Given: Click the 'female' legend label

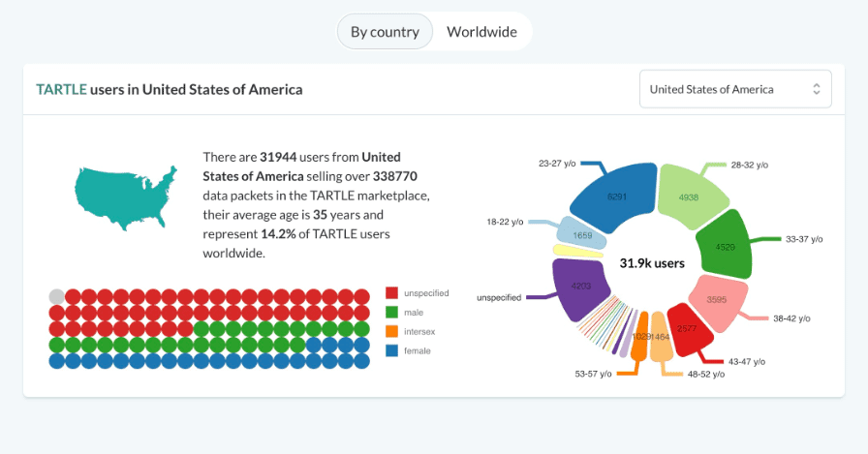Looking at the screenshot, I should coord(418,351).
